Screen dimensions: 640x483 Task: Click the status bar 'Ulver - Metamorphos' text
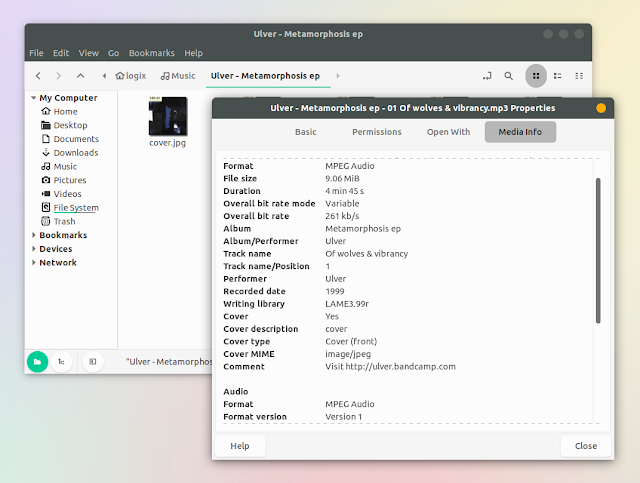point(169,362)
